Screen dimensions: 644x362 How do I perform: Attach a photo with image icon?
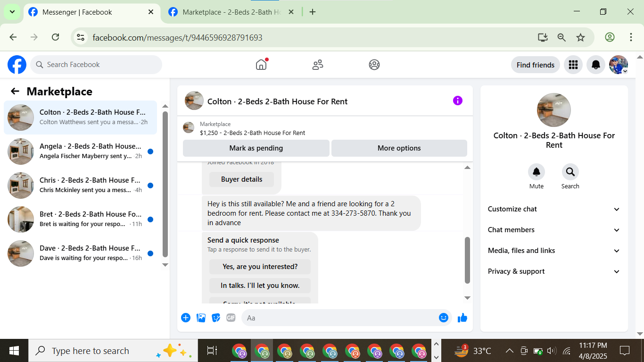click(201, 318)
